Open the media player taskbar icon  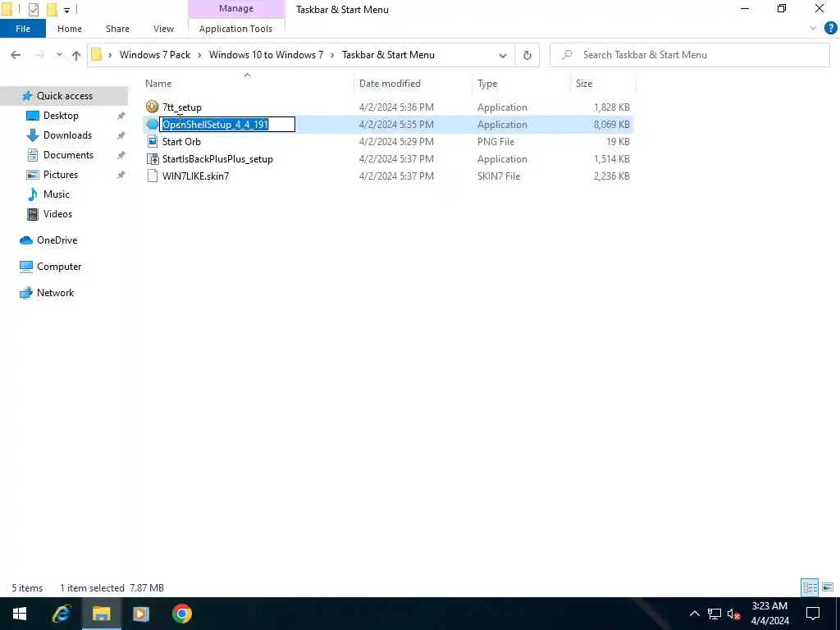141,614
